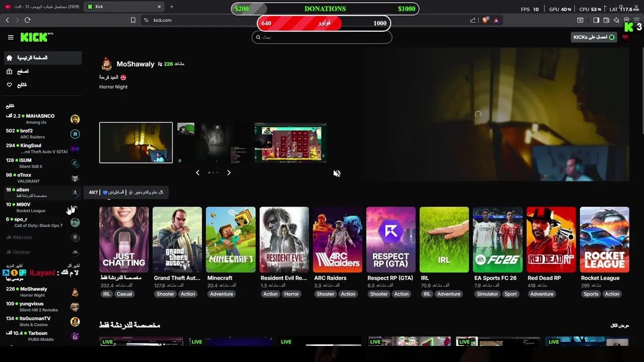This screenshot has width=644, height=362.
Task: Click the Casual tag under Just Chatting
Action: [x=124, y=294]
